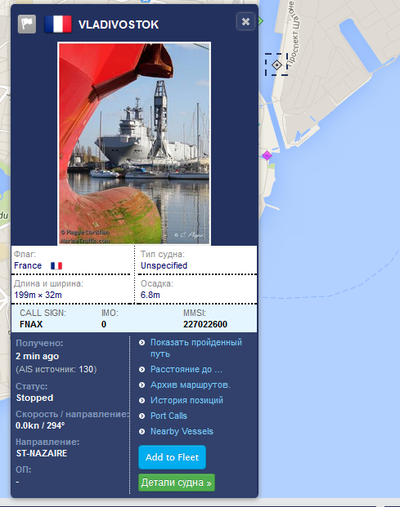
Task: Select the dashed vessel marker on map
Action: (x=277, y=64)
